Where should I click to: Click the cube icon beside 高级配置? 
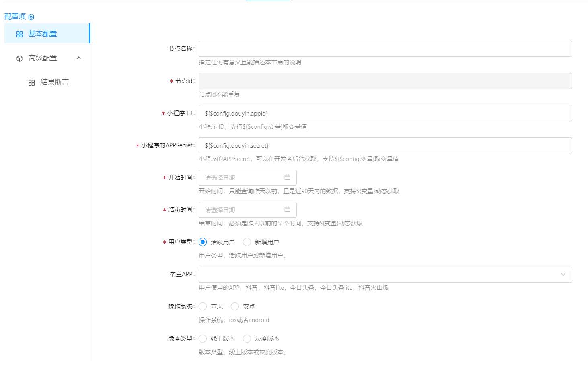coord(19,58)
